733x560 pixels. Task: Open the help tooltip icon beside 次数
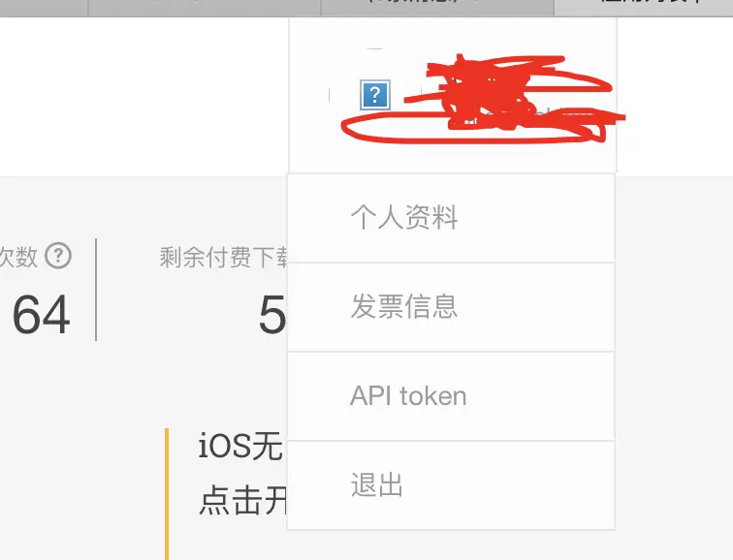(58, 256)
